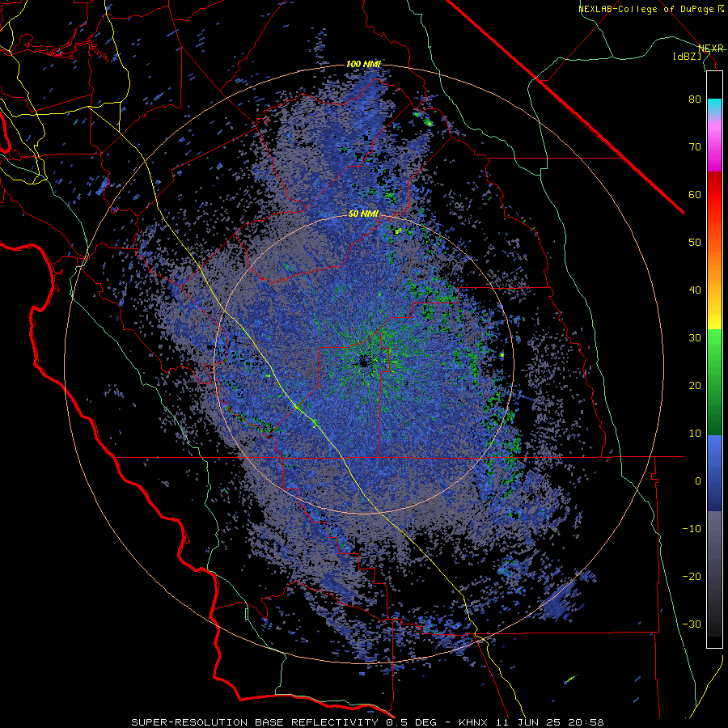Image resolution: width=728 pixels, height=728 pixels.
Task: Click the -30 value on the dBZ scale
Action: [692, 624]
